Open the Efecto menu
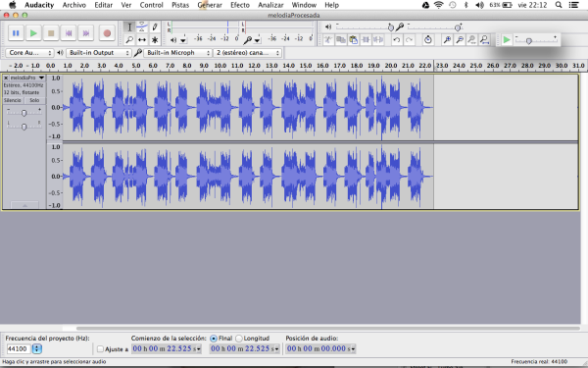 click(240, 5)
